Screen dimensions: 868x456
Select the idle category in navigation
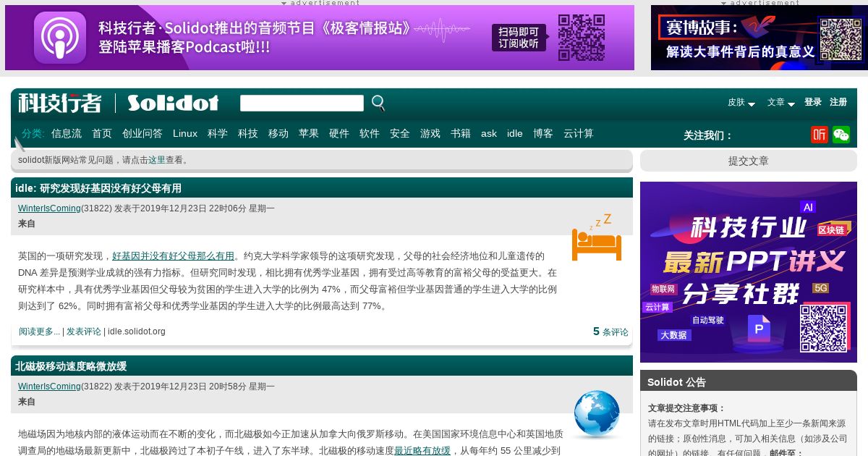click(515, 134)
